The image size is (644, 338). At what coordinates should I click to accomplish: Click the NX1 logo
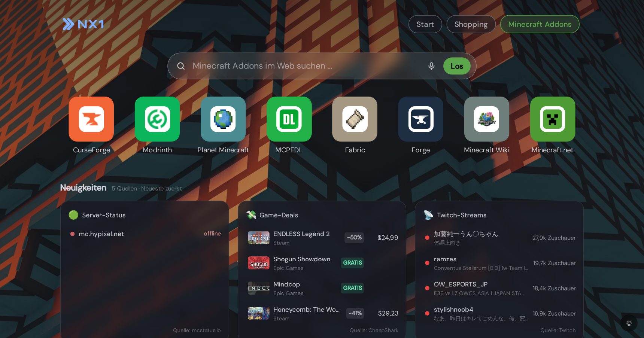(x=83, y=24)
